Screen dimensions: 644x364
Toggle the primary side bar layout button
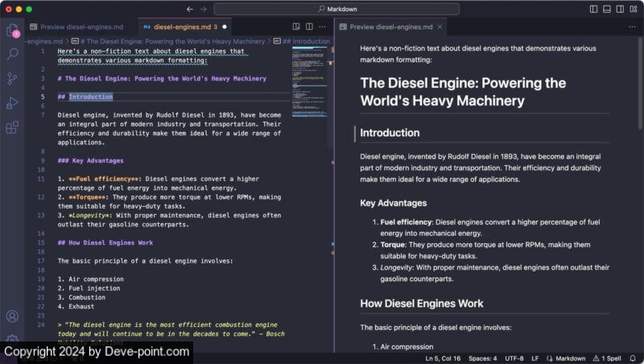coord(593,9)
